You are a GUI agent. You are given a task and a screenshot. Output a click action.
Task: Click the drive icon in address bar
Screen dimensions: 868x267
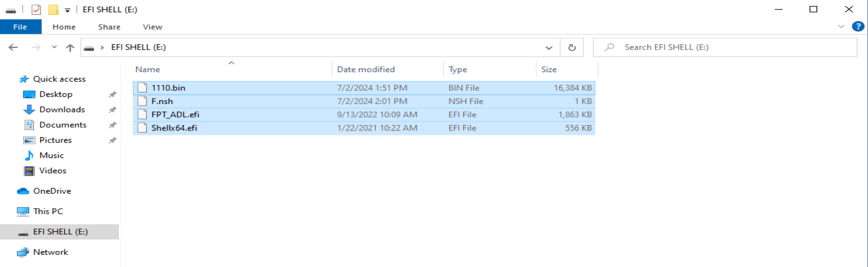[x=89, y=48]
